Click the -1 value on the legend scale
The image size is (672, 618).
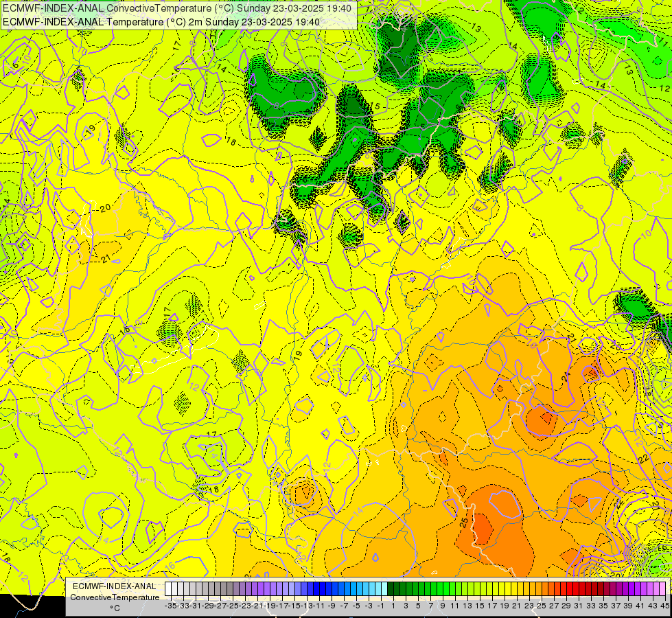[380, 606]
